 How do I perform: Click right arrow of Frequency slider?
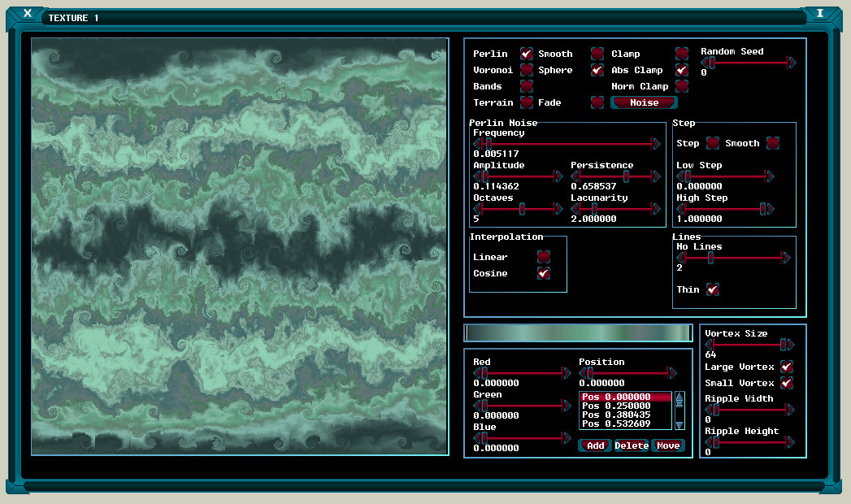(x=657, y=144)
